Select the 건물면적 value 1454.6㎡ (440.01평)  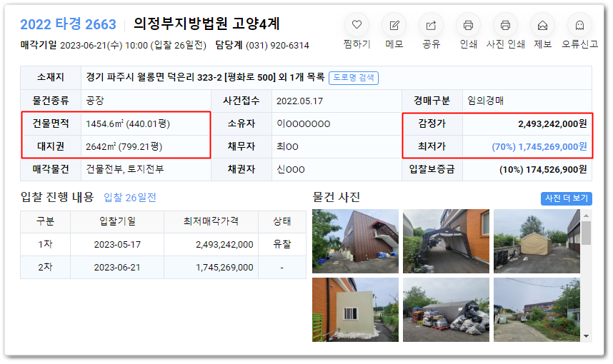pyautogui.click(x=128, y=123)
